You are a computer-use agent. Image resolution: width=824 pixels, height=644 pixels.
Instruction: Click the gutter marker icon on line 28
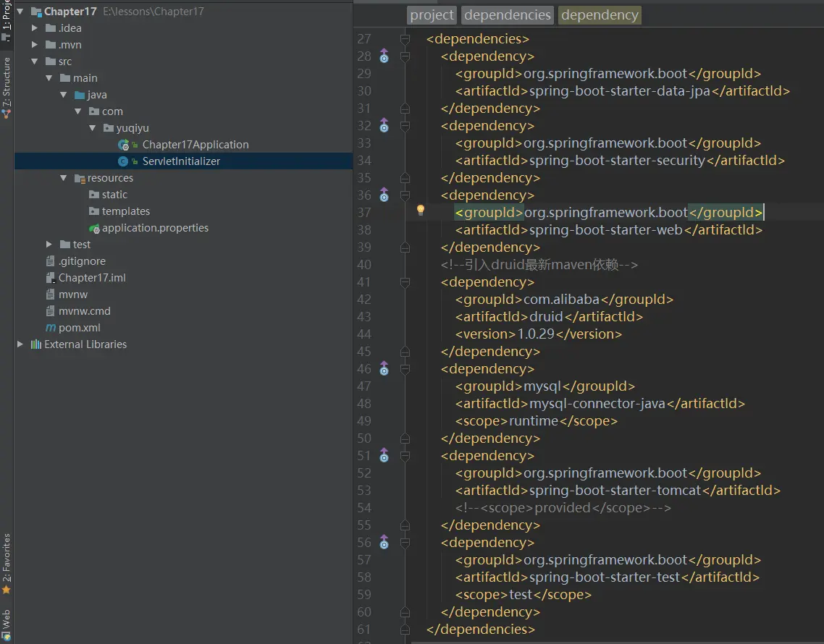(384, 56)
